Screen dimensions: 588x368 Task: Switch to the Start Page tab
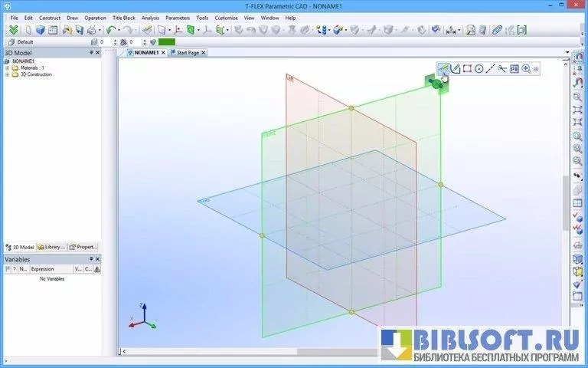(187, 53)
